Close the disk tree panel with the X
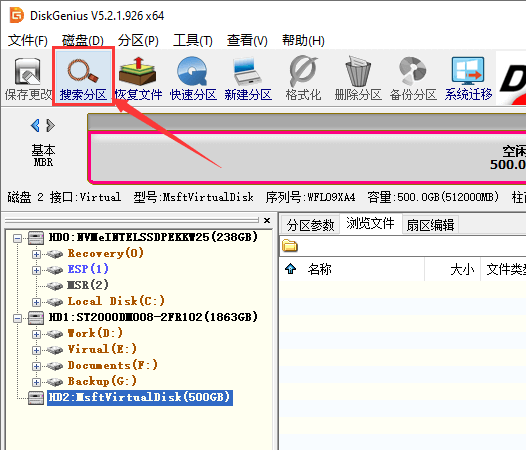Screen dimensions: 526x450 pos(267,220)
